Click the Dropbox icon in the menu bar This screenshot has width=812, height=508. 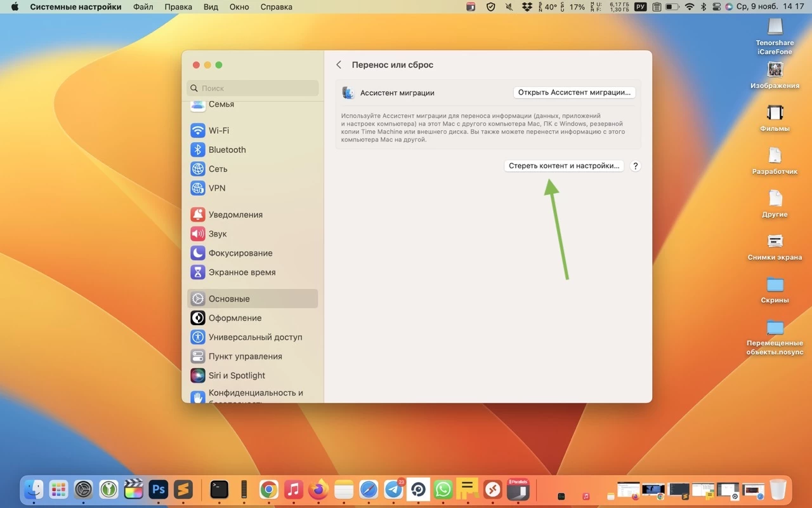[527, 7]
